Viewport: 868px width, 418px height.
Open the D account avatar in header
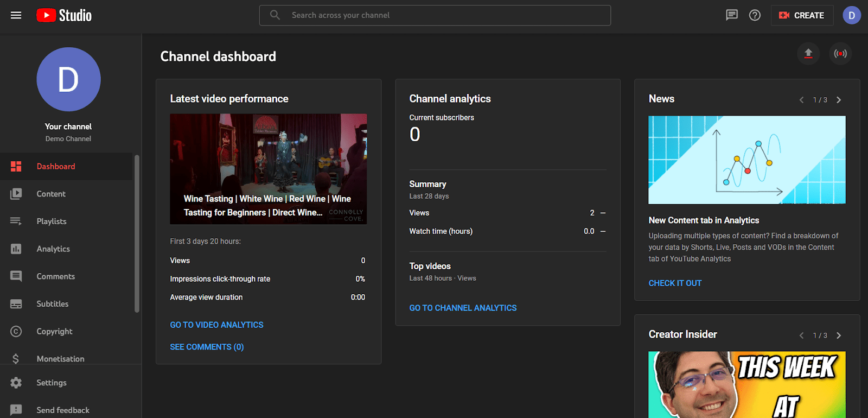pos(852,15)
